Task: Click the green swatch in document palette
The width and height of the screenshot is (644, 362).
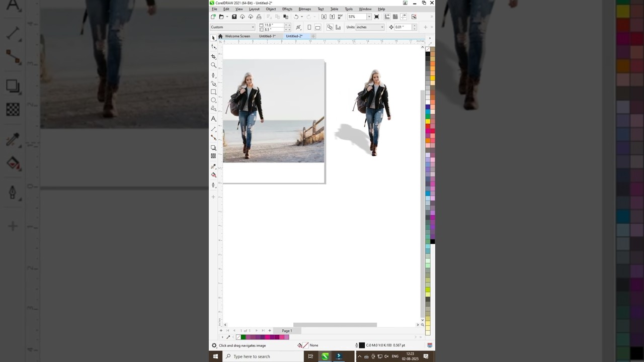Action: click(244, 337)
